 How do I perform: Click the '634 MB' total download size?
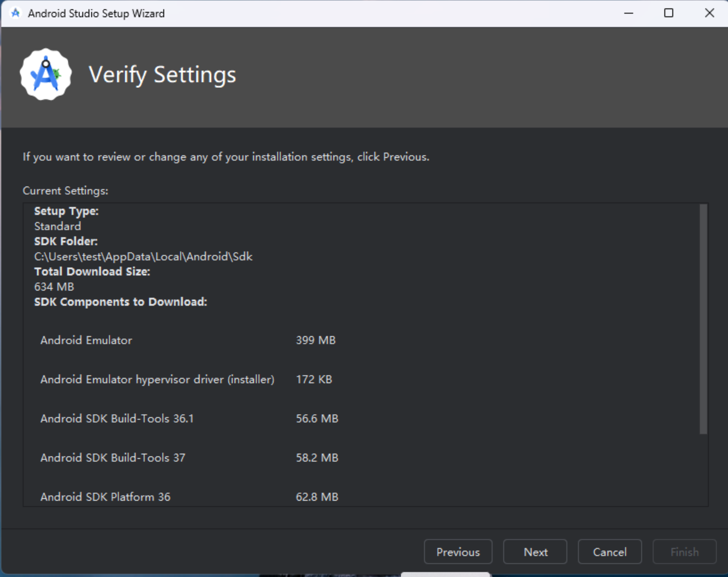(54, 287)
